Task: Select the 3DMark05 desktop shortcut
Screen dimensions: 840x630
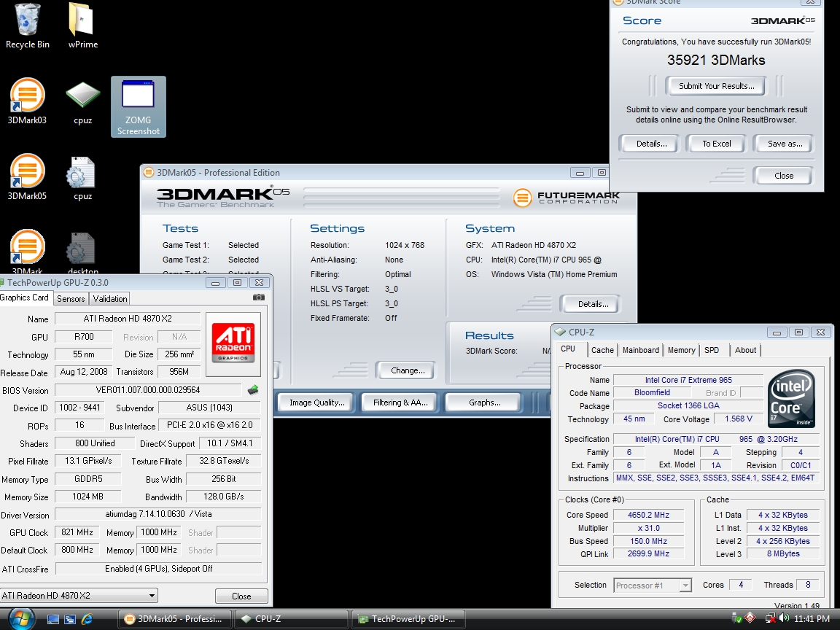Action: [27, 176]
